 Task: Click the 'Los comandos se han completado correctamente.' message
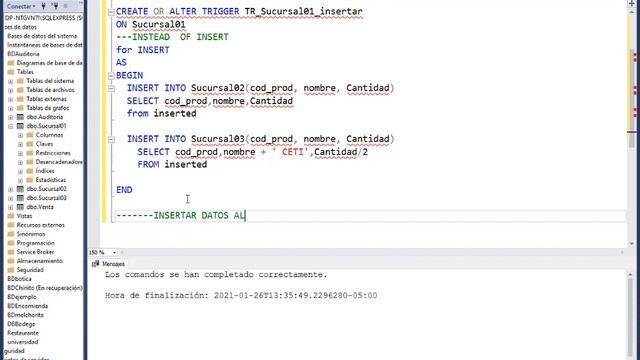tap(216, 275)
